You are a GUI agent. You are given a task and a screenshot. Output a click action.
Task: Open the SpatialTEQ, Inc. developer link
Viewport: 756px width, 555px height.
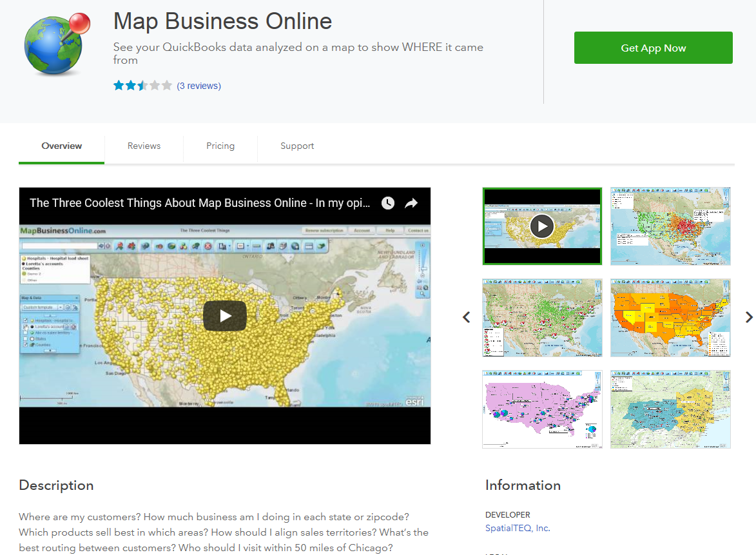(518, 528)
